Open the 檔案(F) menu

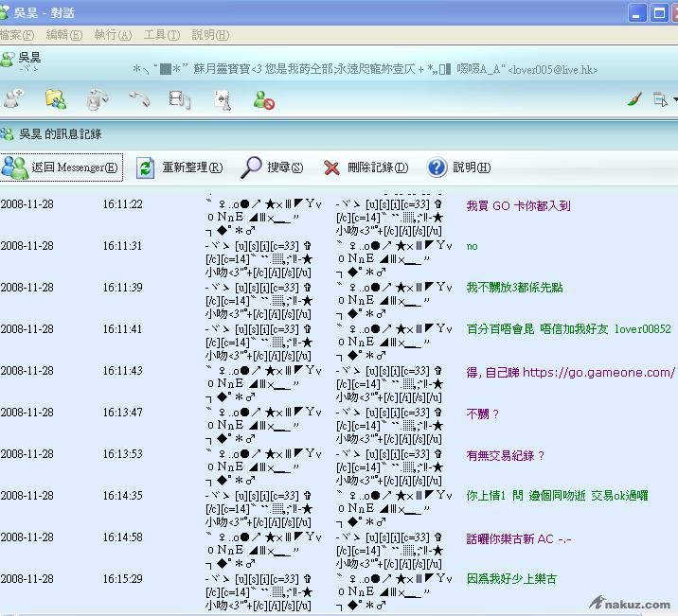(x=17, y=35)
